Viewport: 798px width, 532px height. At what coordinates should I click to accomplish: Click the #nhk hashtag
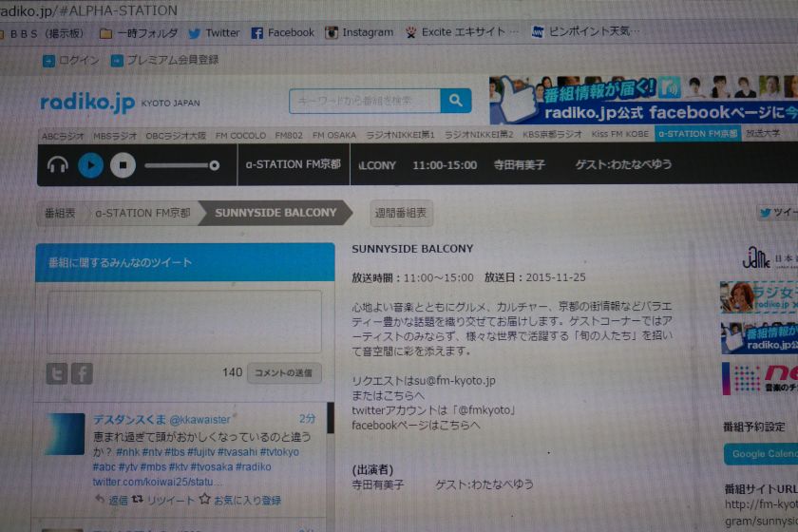tap(127, 452)
